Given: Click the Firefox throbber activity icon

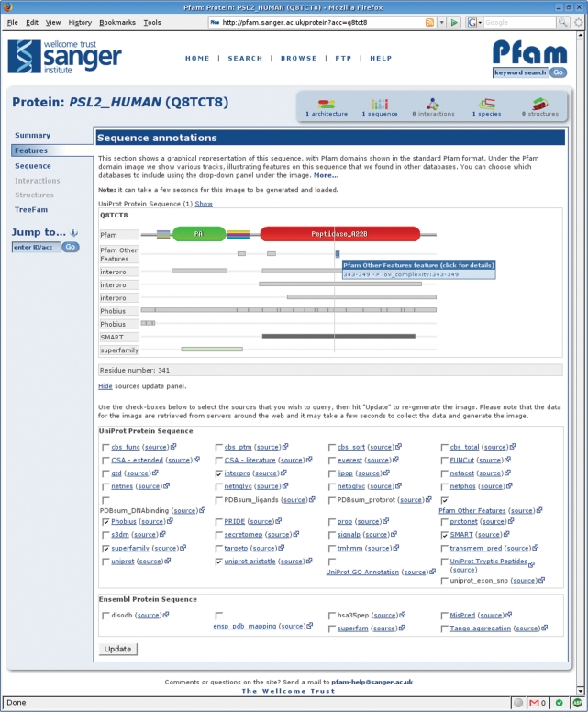Looking at the screenshot, I should coord(579,22).
